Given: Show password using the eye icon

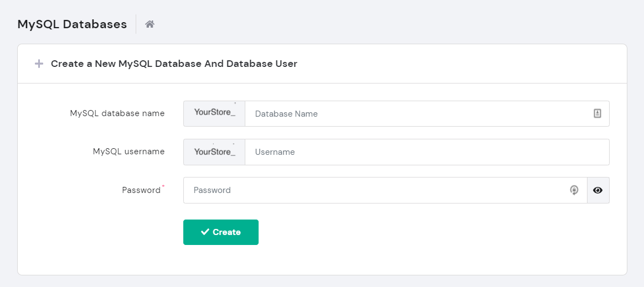Looking at the screenshot, I should [598, 190].
